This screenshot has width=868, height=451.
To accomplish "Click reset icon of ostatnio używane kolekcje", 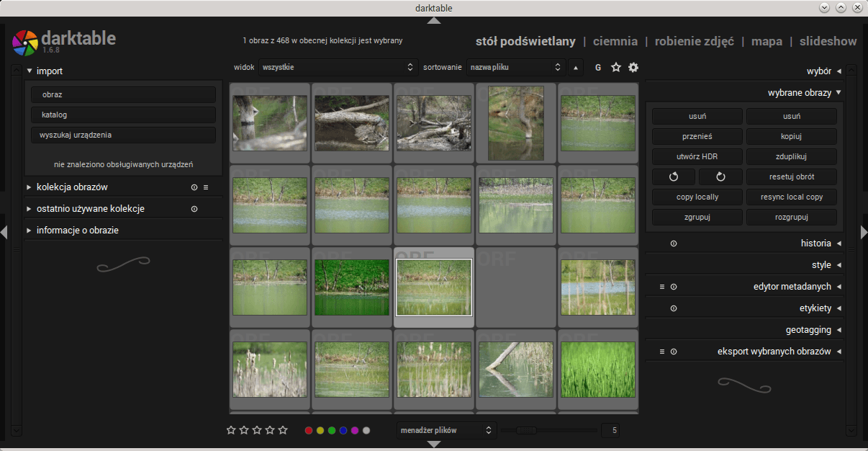I will tap(194, 209).
